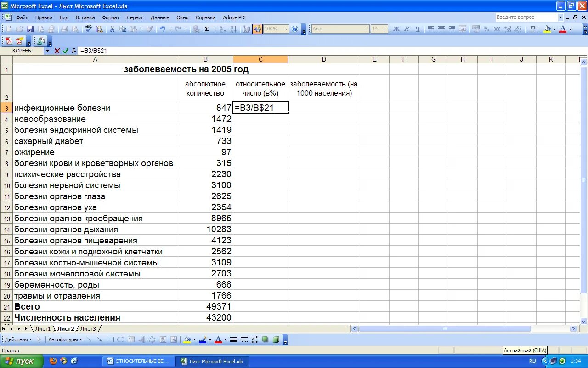Copy selection with the copy icon
The image size is (588, 368).
(x=123, y=29)
